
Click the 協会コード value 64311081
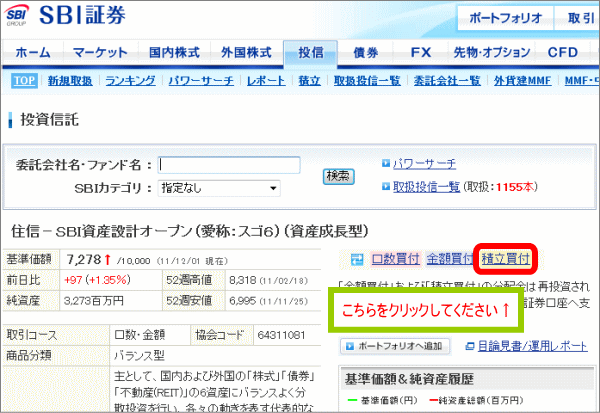coord(281,335)
